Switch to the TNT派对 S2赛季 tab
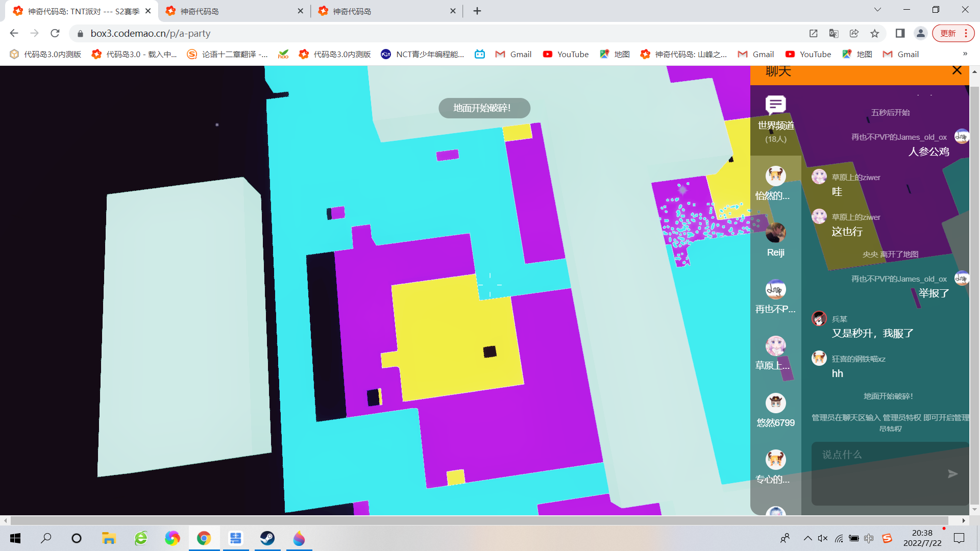 pyautogui.click(x=82, y=11)
